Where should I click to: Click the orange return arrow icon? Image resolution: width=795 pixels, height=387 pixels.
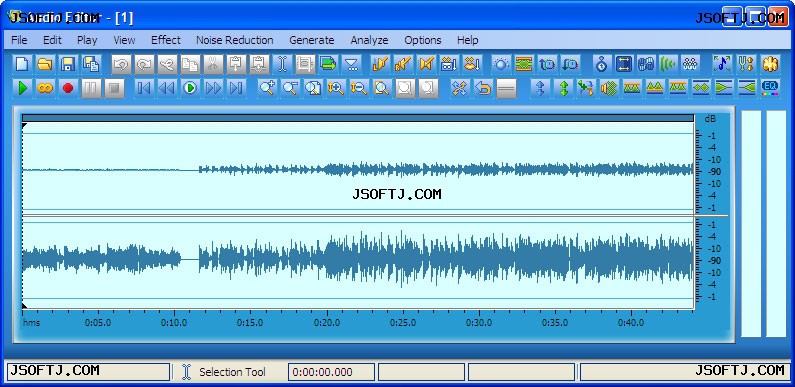(483, 88)
